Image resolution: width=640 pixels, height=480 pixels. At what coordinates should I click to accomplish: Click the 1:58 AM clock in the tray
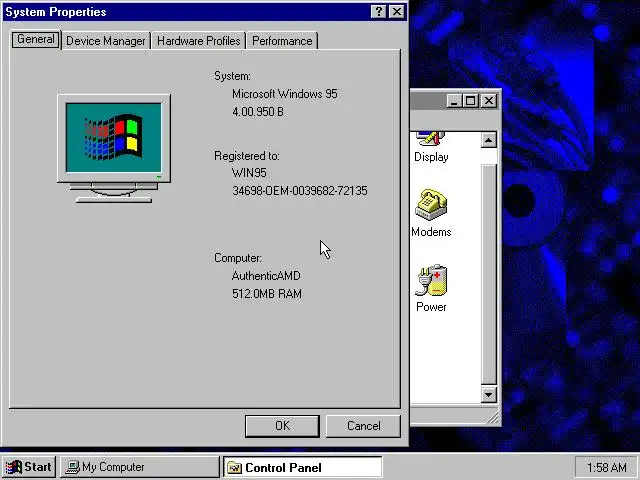click(606, 467)
